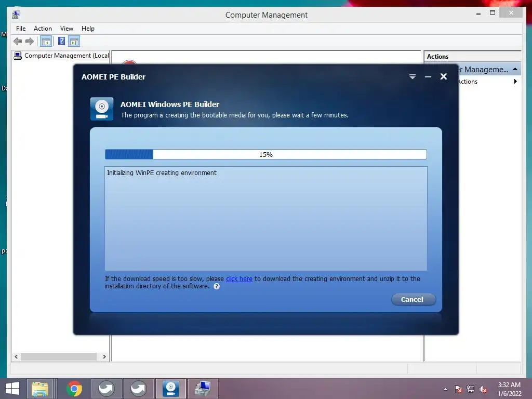
Task: Click the second grey swirl taskbar app icon
Action: (x=138, y=389)
